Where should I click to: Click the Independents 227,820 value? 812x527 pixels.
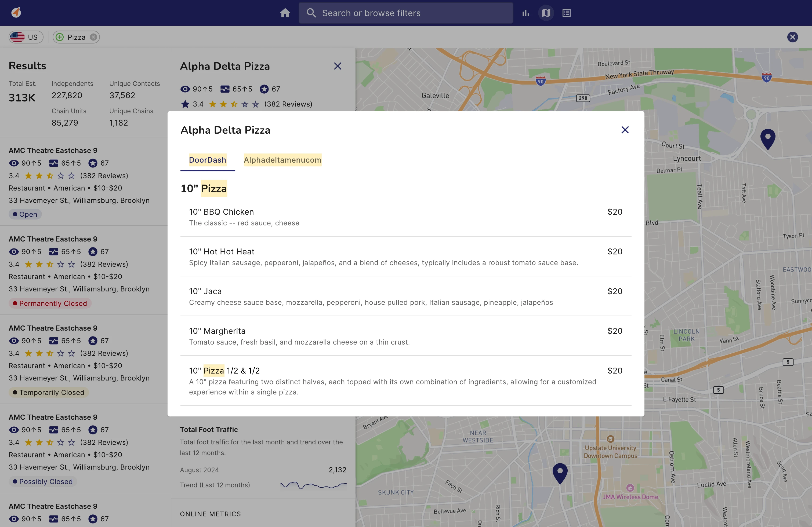(x=67, y=96)
